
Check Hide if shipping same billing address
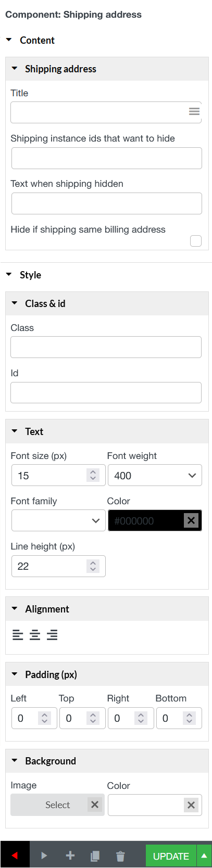pos(196,241)
